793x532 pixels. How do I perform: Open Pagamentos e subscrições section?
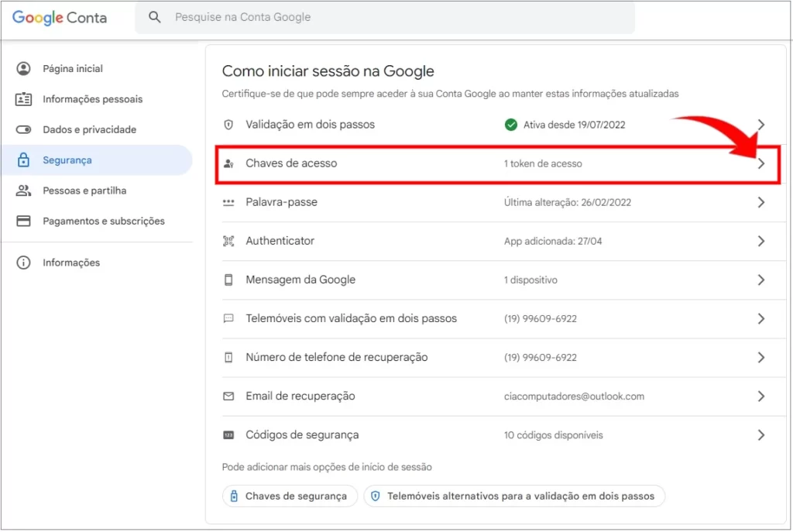tap(104, 221)
